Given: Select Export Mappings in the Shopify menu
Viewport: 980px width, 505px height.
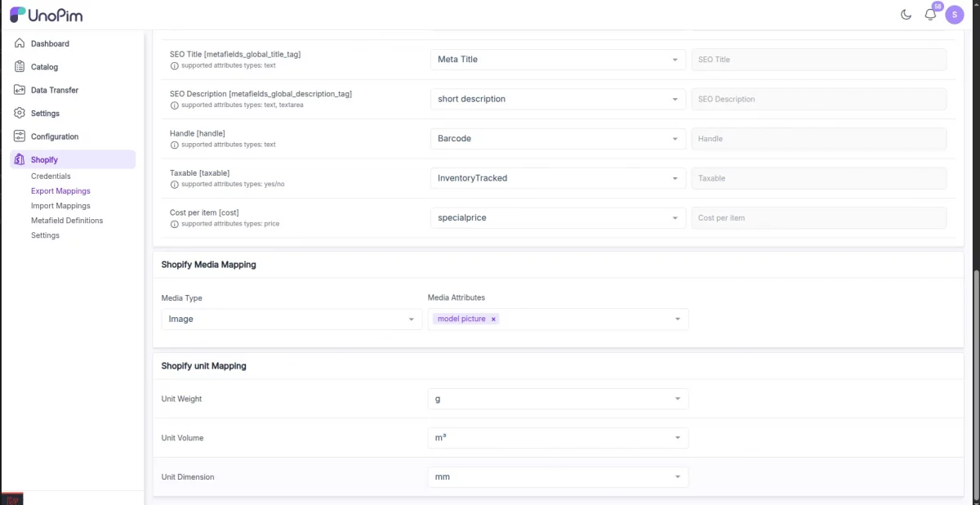Looking at the screenshot, I should click(61, 190).
